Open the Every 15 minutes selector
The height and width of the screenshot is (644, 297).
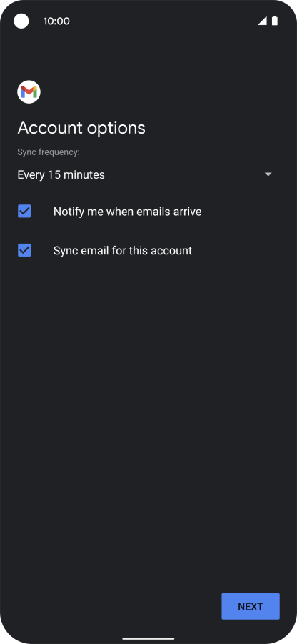145,174
